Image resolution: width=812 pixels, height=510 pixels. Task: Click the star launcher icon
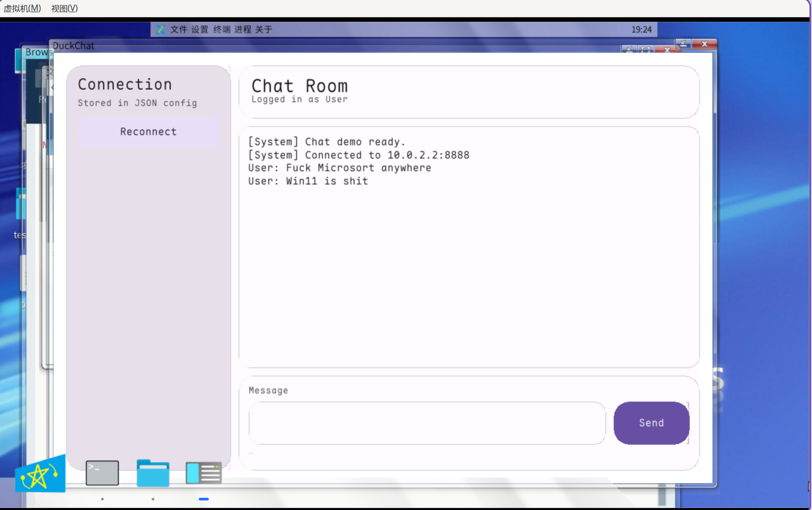pos(41,475)
